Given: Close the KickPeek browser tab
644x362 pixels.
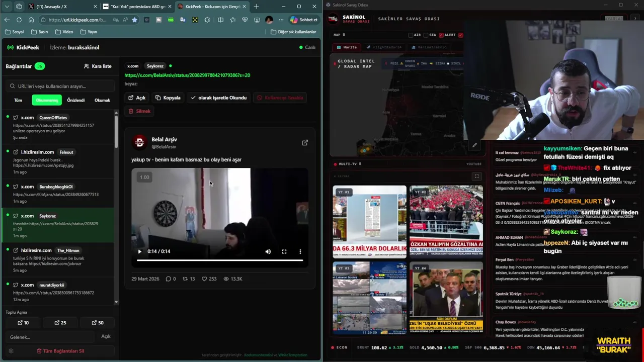Looking at the screenshot, I should (245, 7).
